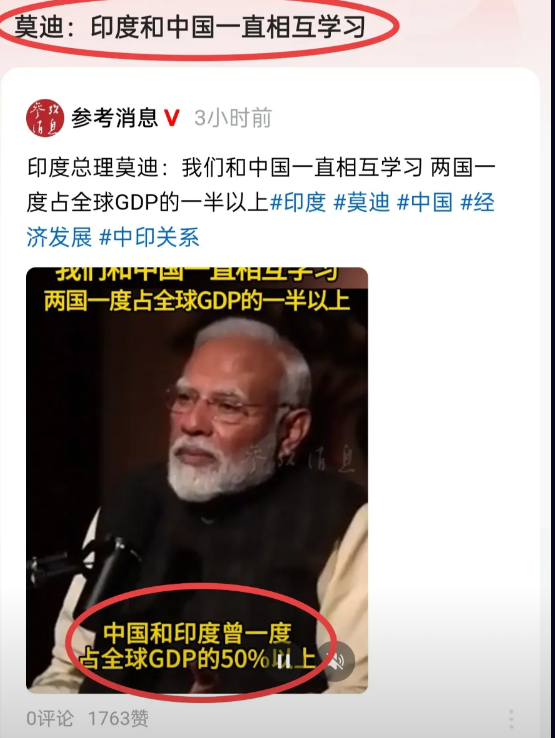The width and height of the screenshot is (555, 738).
Task: Toggle the video's muted speaker icon
Action: [x=335, y=661]
